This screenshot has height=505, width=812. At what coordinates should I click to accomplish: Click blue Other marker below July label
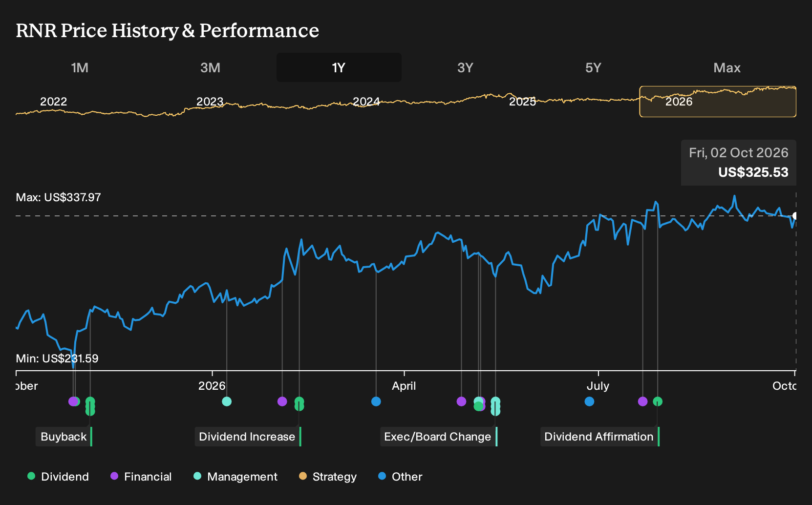590,401
